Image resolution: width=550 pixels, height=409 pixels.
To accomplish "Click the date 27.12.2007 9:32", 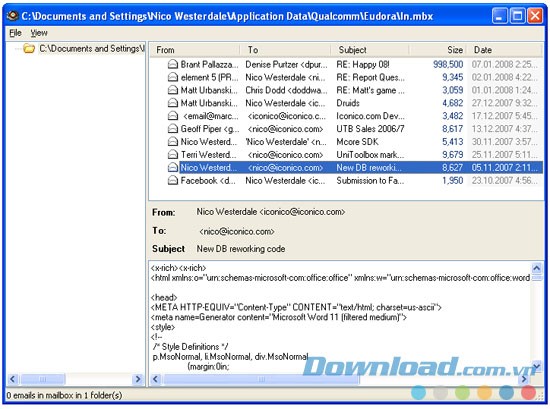I will 504,103.
